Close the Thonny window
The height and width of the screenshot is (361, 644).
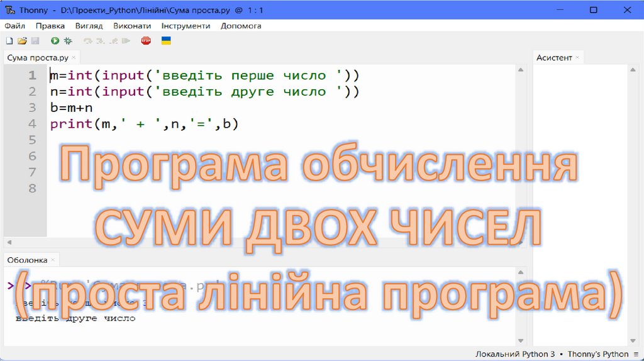(x=627, y=10)
